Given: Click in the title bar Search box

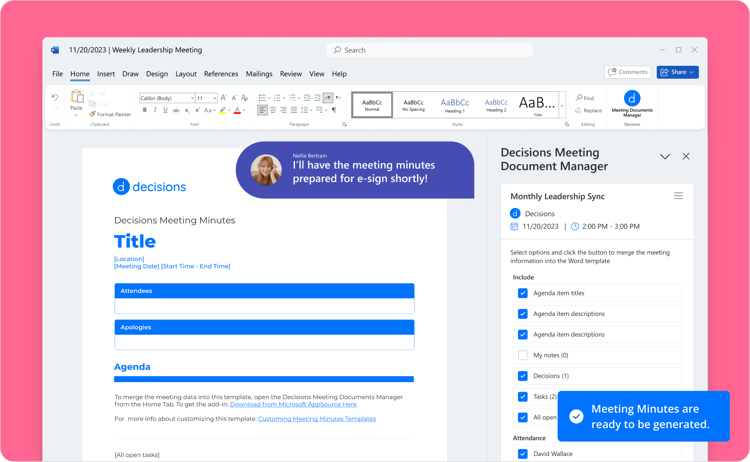Looking at the screenshot, I should [x=430, y=49].
